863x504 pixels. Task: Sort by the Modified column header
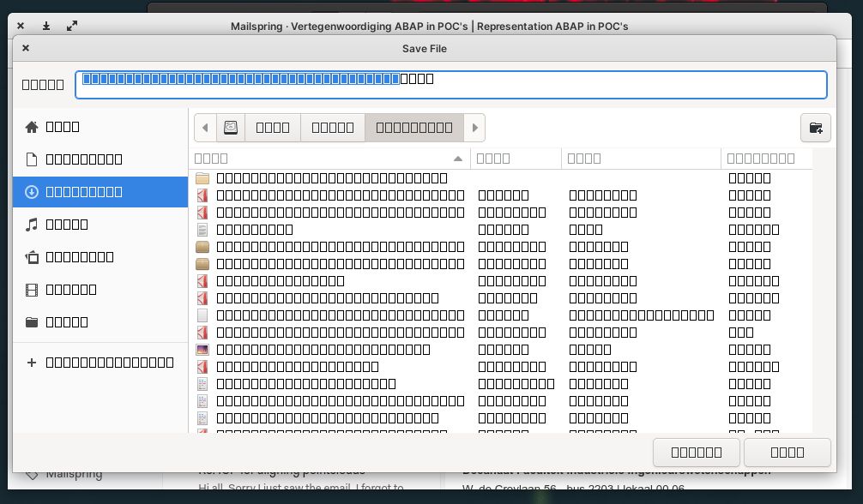[766, 159]
